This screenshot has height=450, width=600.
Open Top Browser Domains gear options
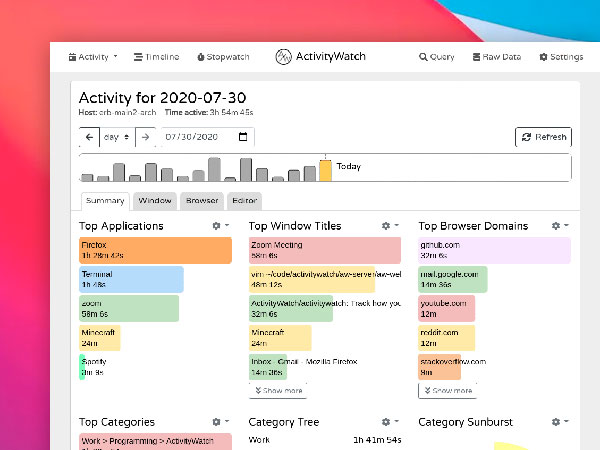point(560,226)
